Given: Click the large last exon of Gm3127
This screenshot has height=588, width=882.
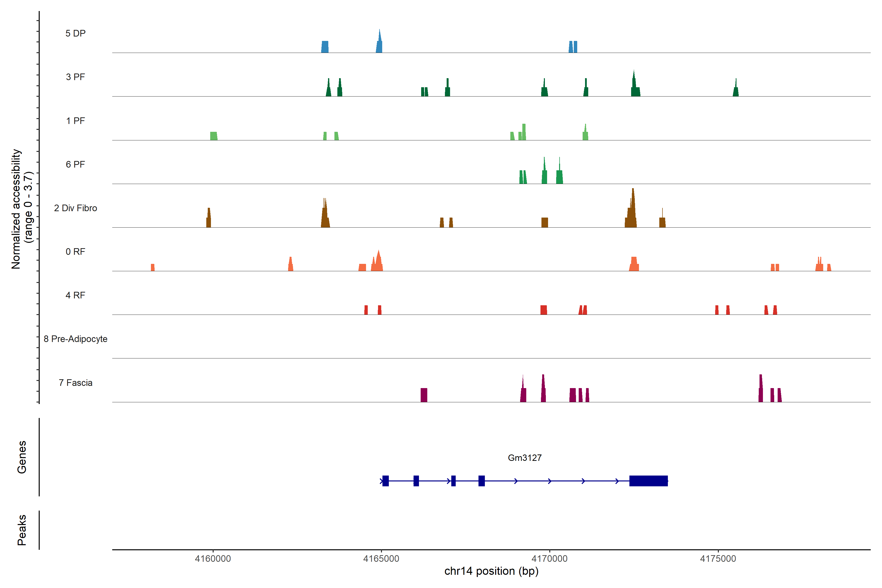Looking at the screenshot, I should [x=648, y=481].
